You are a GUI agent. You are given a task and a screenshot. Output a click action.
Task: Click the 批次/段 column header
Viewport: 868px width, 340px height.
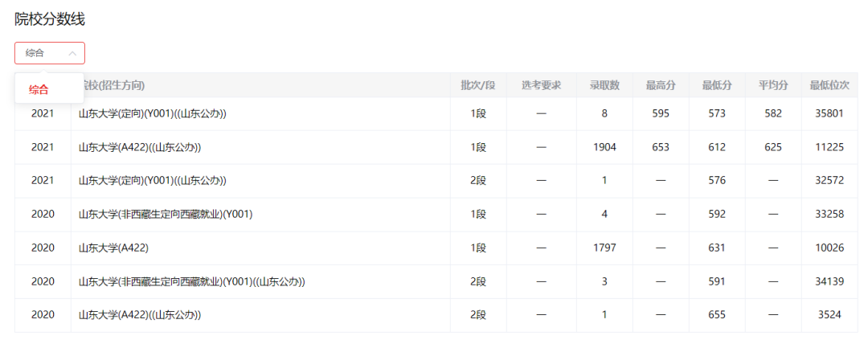[x=477, y=85]
